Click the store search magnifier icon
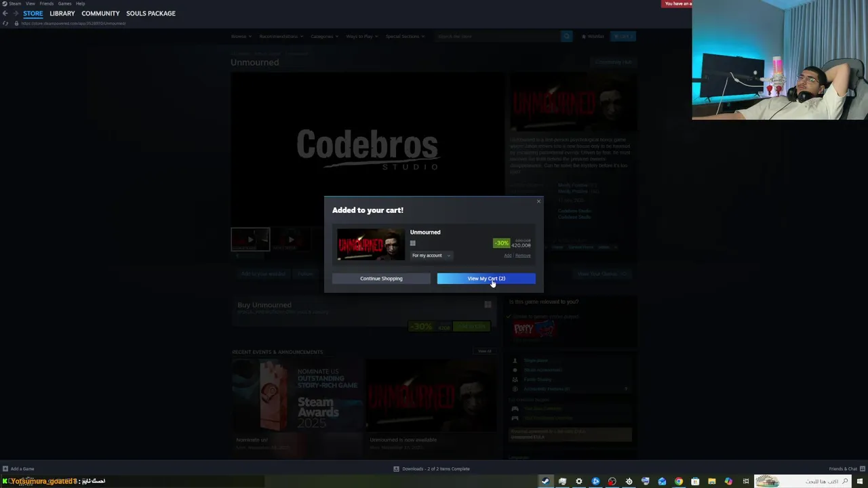The width and height of the screenshot is (868, 488). 566,36
